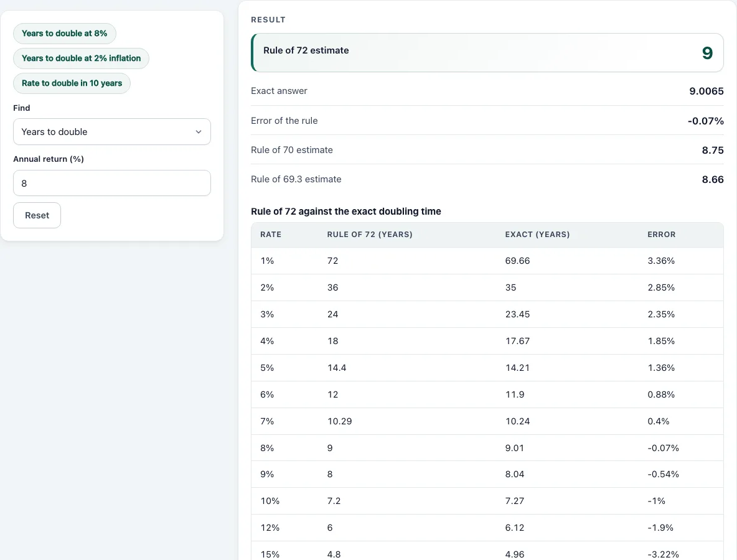The image size is (737, 560).
Task: Click the exact value 17.67
Action: [517, 341]
